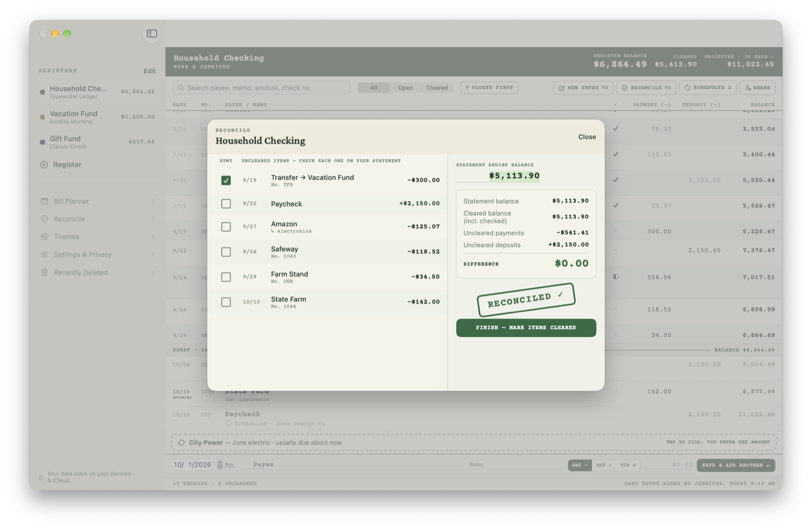Expand the sidebar Reconcile chevron
This screenshot has width=812, height=529.
click(x=153, y=219)
